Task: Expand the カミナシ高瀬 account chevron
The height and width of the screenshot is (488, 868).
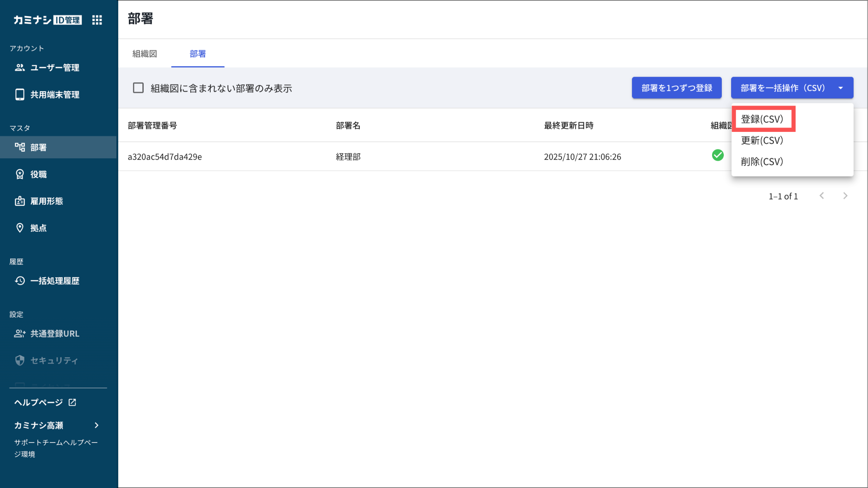Action: point(97,425)
